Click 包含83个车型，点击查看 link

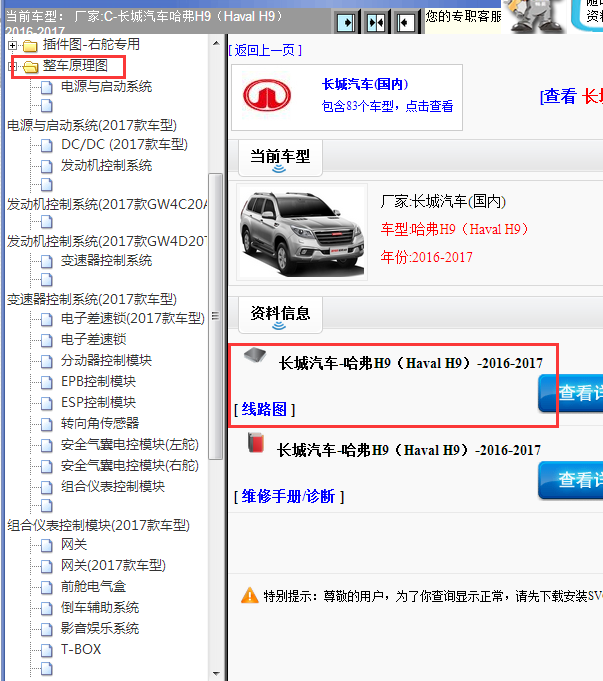point(387,106)
